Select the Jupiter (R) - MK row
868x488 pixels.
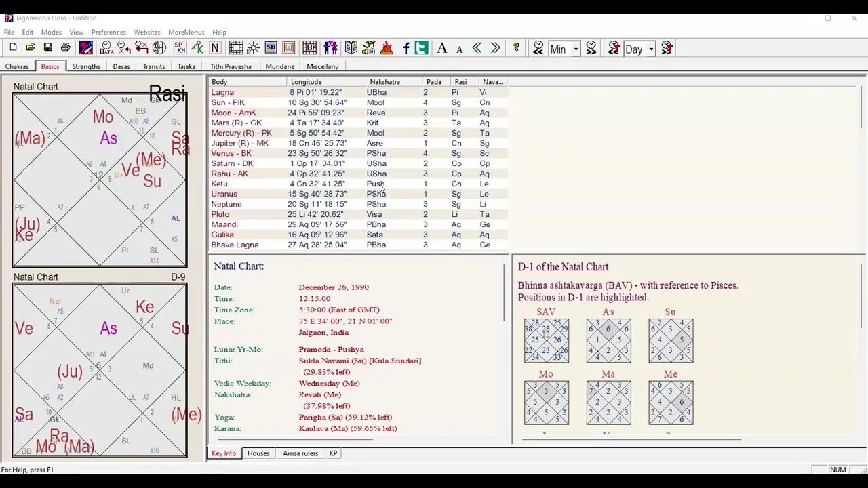pos(358,143)
